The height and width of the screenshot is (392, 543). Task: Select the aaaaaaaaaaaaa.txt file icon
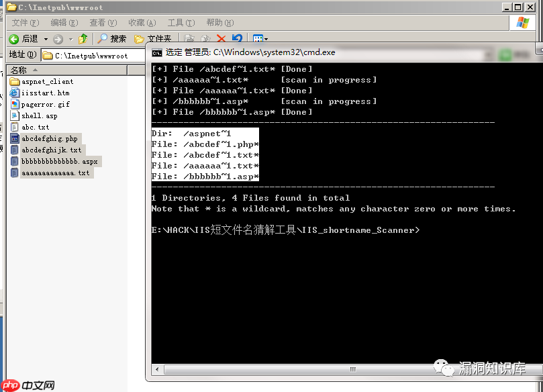tap(15, 173)
